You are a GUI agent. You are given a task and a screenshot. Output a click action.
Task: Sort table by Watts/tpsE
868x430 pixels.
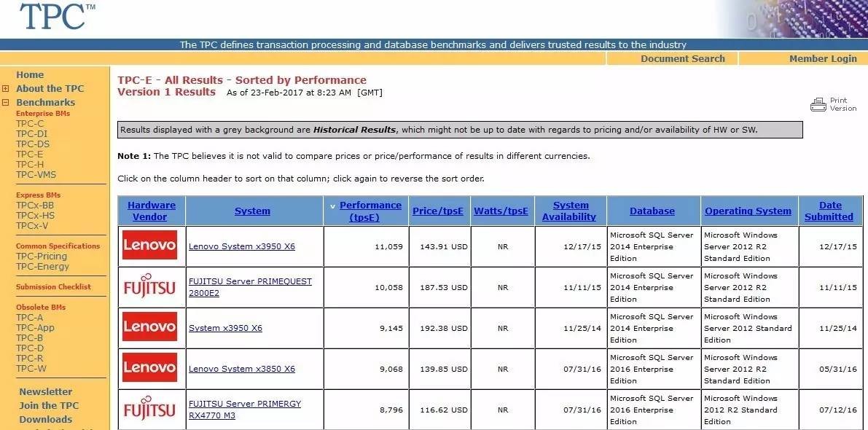point(501,211)
